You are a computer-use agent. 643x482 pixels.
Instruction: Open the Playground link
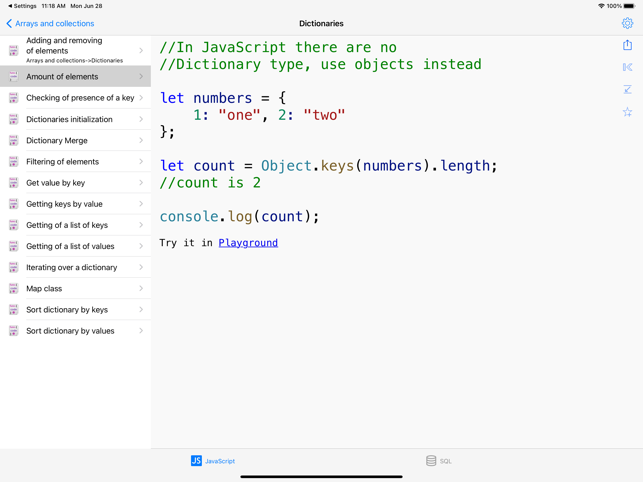click(248, 243)
